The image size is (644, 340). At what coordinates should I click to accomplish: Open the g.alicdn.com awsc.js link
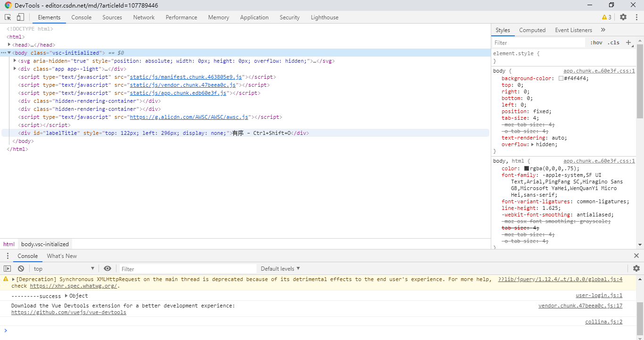[x=190, y=116]
